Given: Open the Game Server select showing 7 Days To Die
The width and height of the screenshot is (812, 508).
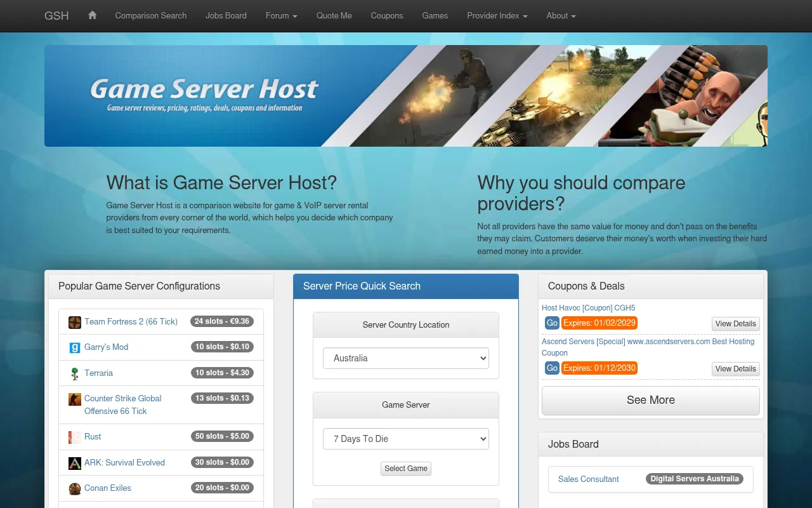Looking at the screenshot, I should [406, 439].
